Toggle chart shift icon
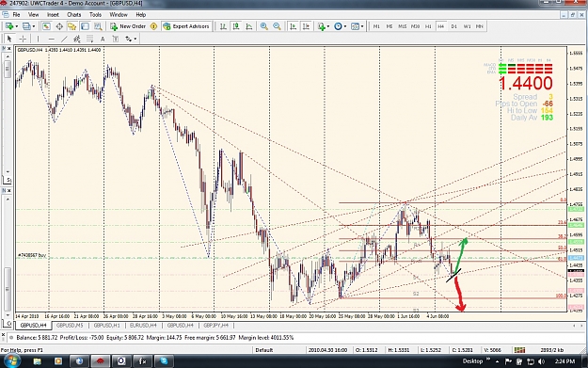 click(306, 26)
